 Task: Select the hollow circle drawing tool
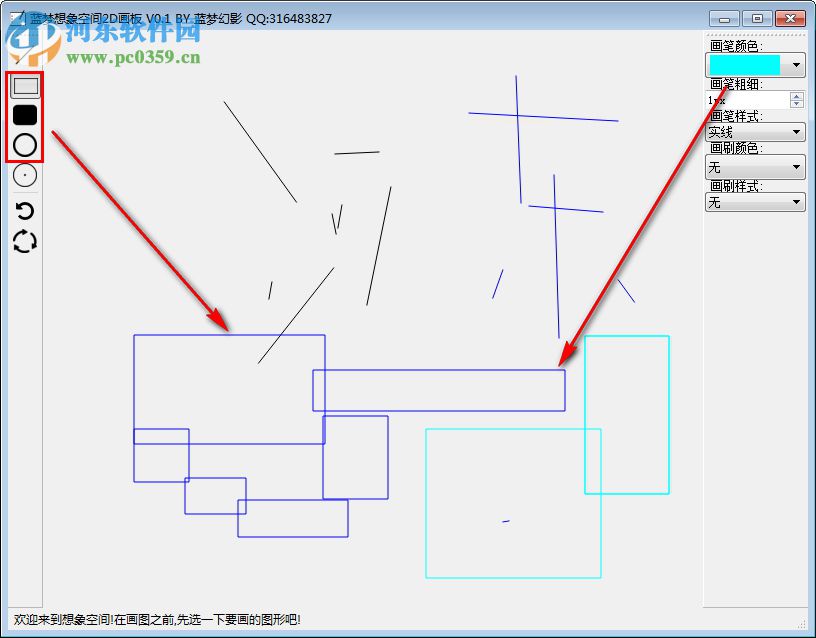pyautogui.click(x=23, y=145)
